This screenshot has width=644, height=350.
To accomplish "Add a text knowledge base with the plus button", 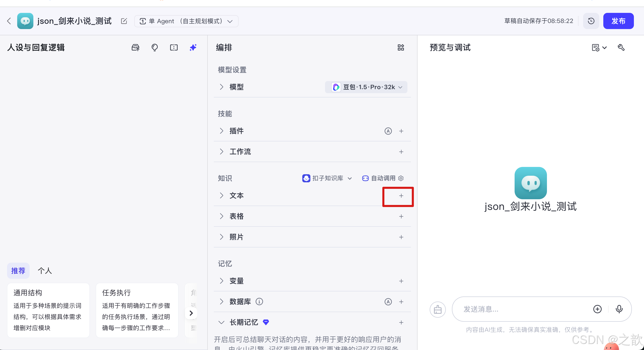I will 401,196.
